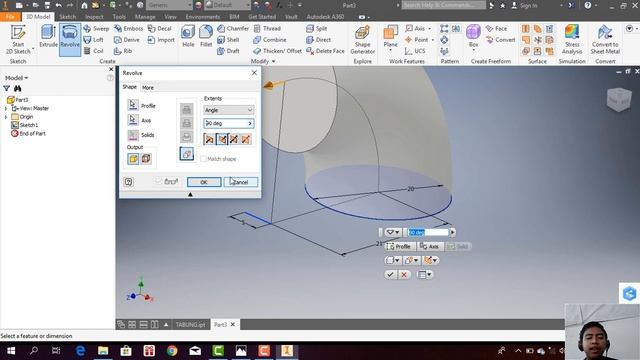Click Cancel in the Revolve dialog
Screen dimensions: 640x360
[241, 182]
